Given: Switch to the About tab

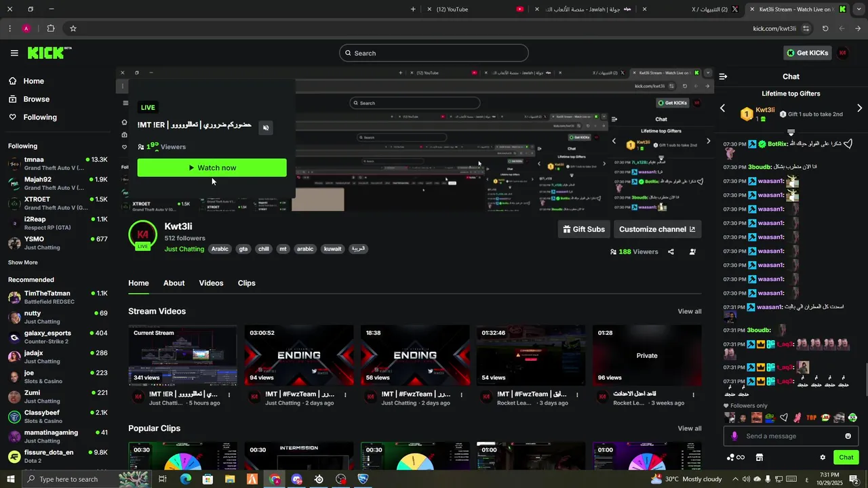Looking at the screenshot, I should 174,283.
